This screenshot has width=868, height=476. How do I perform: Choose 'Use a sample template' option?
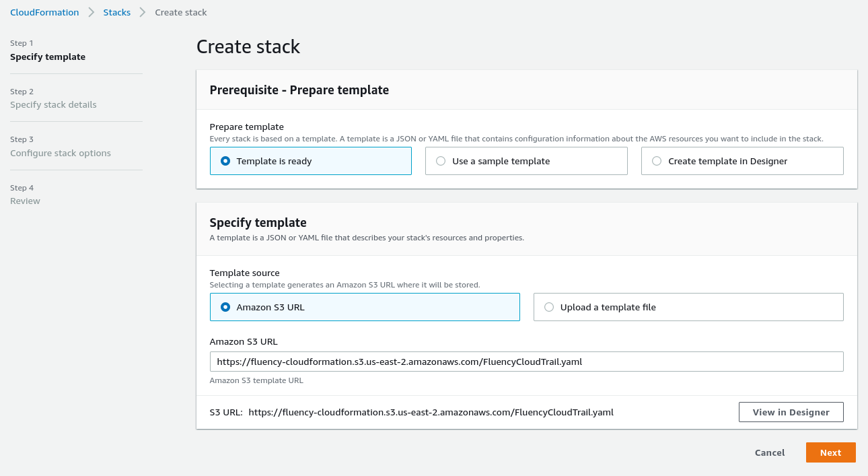pos(526,161)
